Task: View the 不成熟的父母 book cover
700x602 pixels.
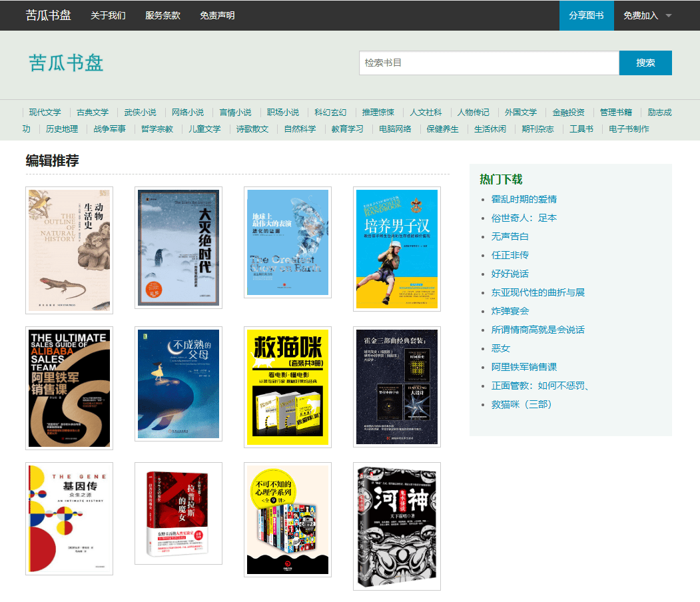Action: point(178,384)
